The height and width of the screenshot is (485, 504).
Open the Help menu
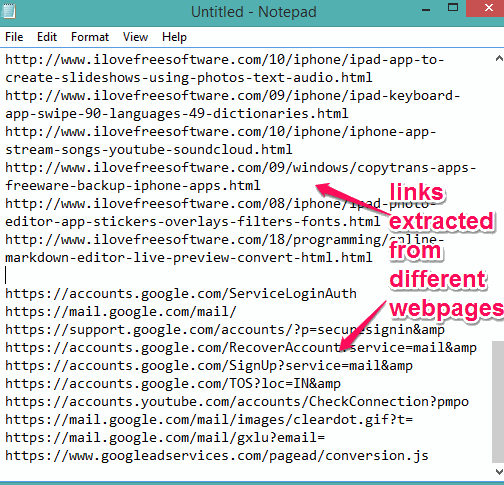coord(174,37)
